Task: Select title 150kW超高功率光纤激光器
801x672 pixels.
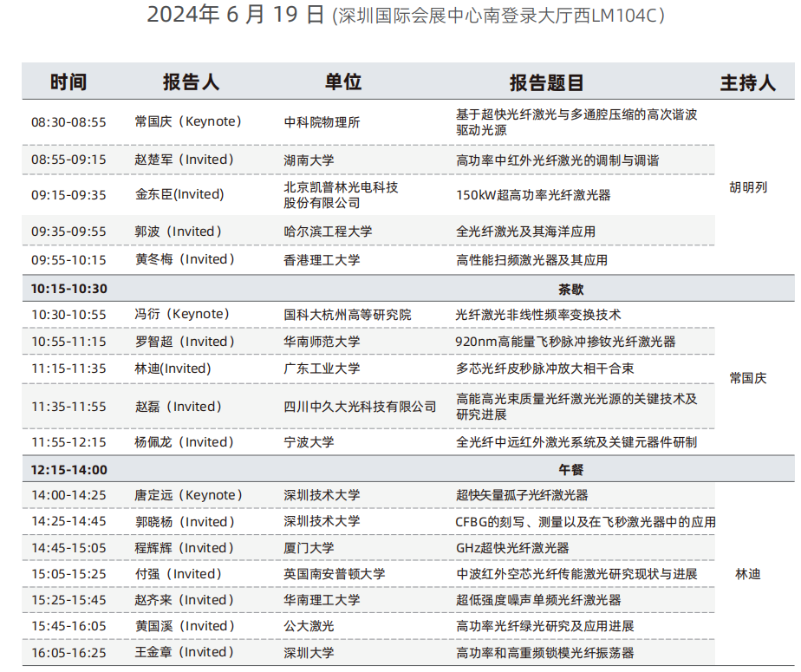Action: click(x=533, y=195)
